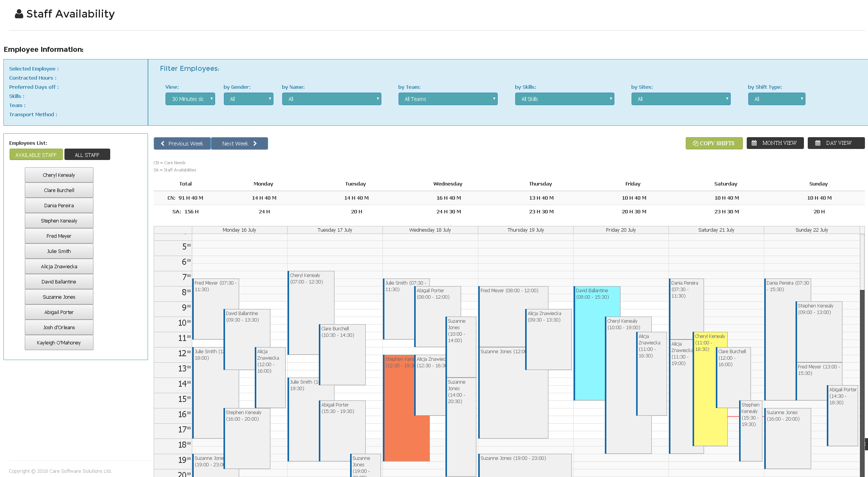Switch to the All Staff tab
This screenshot has width=868, height=477.
point(87,155)
